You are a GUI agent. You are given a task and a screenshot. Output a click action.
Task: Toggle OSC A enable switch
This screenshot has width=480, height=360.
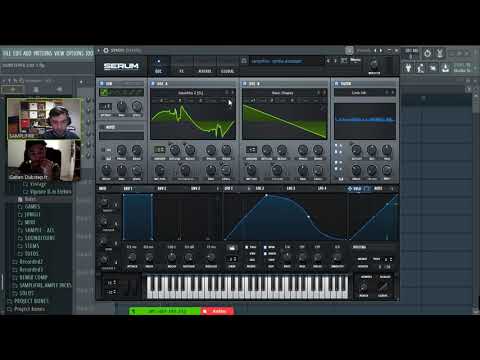[x=153, y=83]
